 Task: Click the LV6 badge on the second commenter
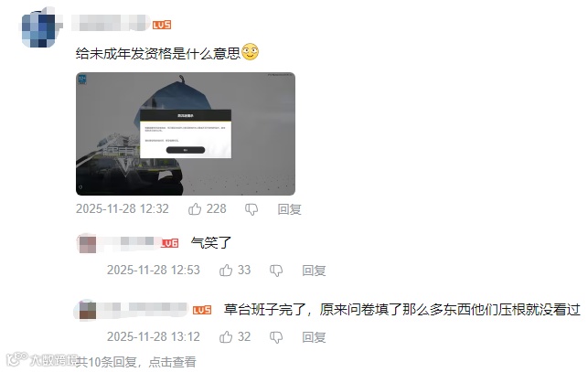click(169, 243)
